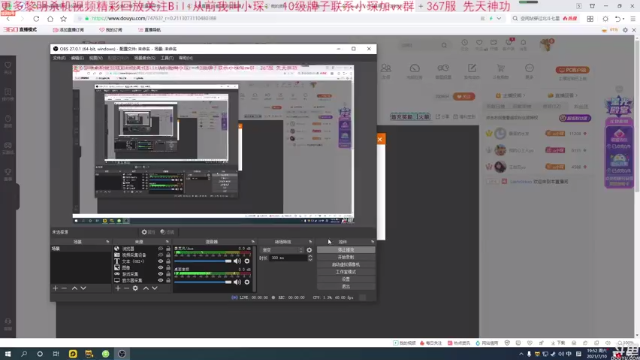This screenshot has height=360, width=640.
Task: Open OBS Edit menu
Action: [x=77, y=58]
